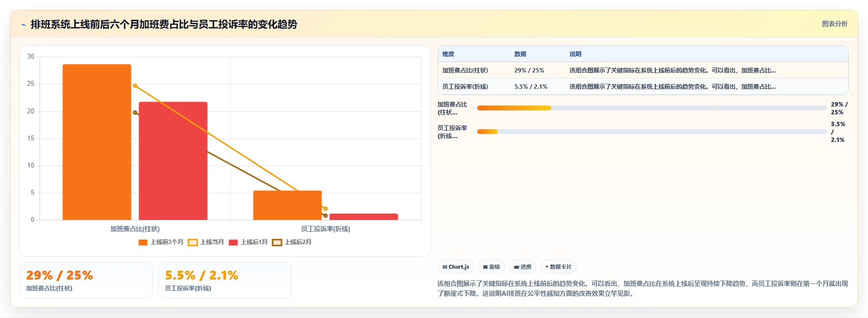Click the 5.5% / 2.1% table cell
Screen dimensions: 868x318
pos(530,87)
